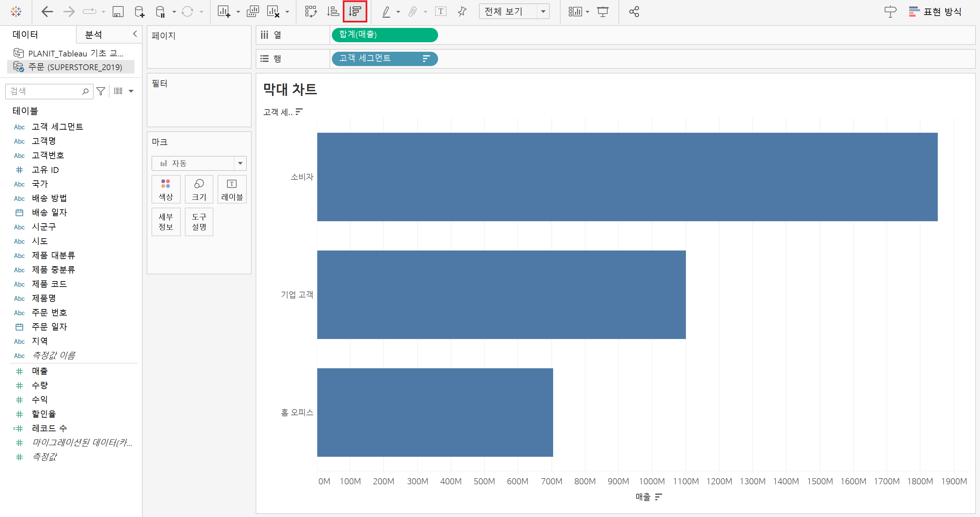This screenshot has width=980, height=517.
Task: Open the 전체 보기 fit dropdown
Action: (543, 12)
